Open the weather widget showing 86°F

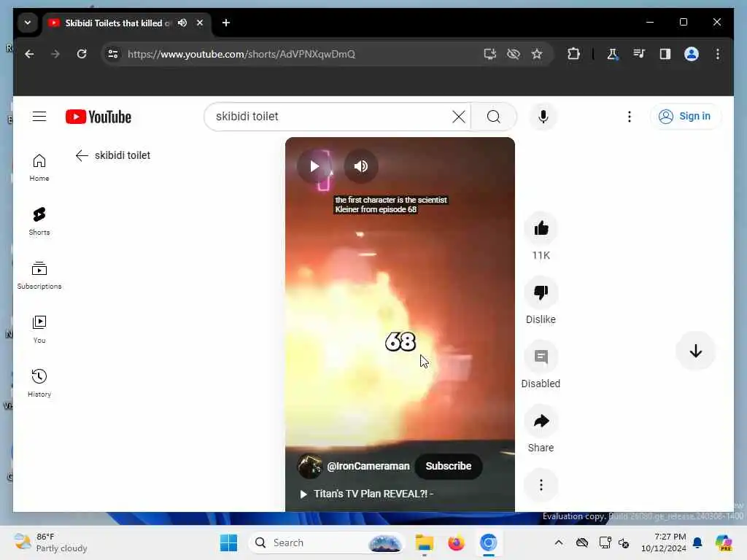click(50, 542)
